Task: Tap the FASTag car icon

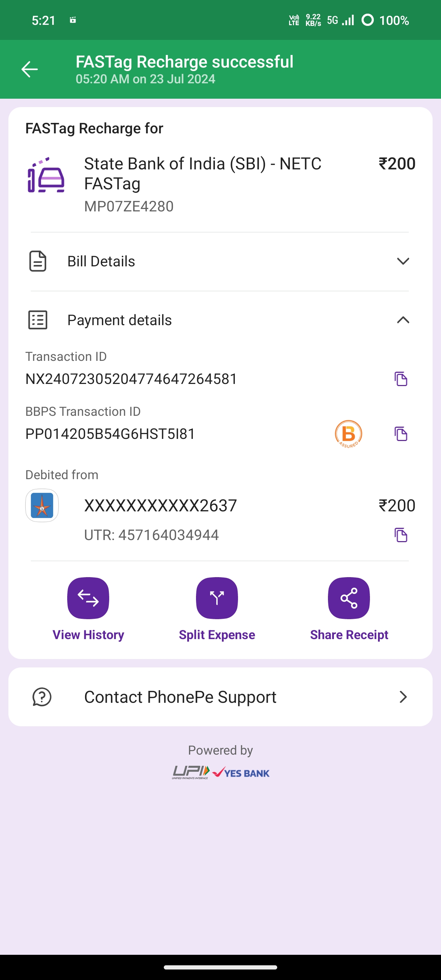Action: click(x=46, y=175)
